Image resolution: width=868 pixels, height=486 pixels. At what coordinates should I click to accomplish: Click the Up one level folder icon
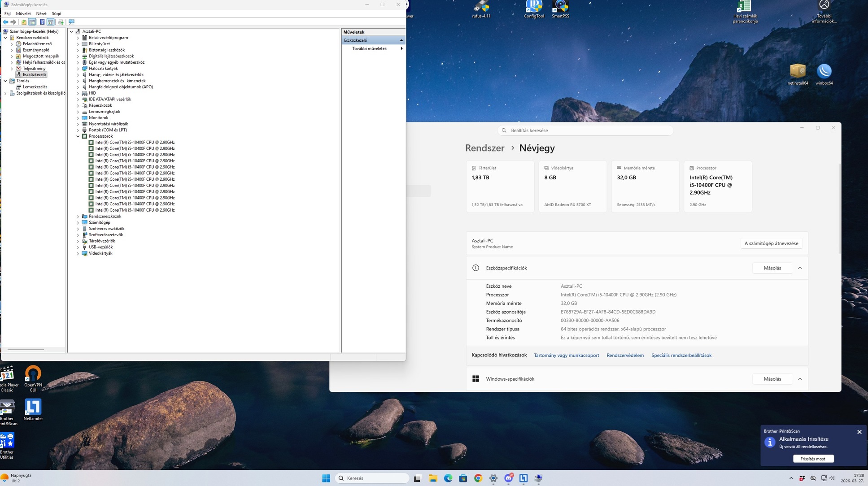pyautogui.click(x=24, y=22)
